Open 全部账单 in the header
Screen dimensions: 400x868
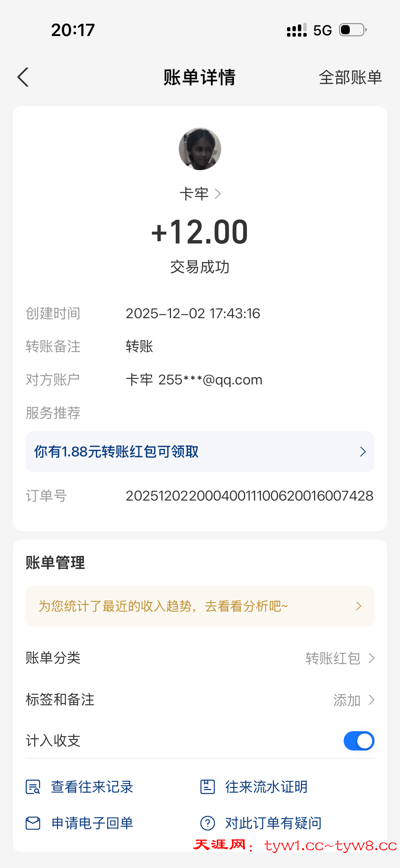pyautogui.click(x=350, y=77)
